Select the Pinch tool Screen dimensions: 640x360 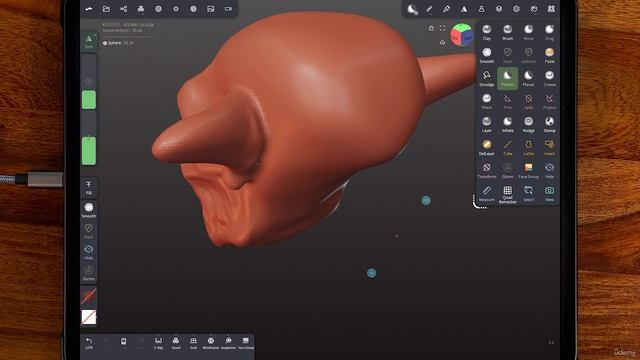point(487,101)
